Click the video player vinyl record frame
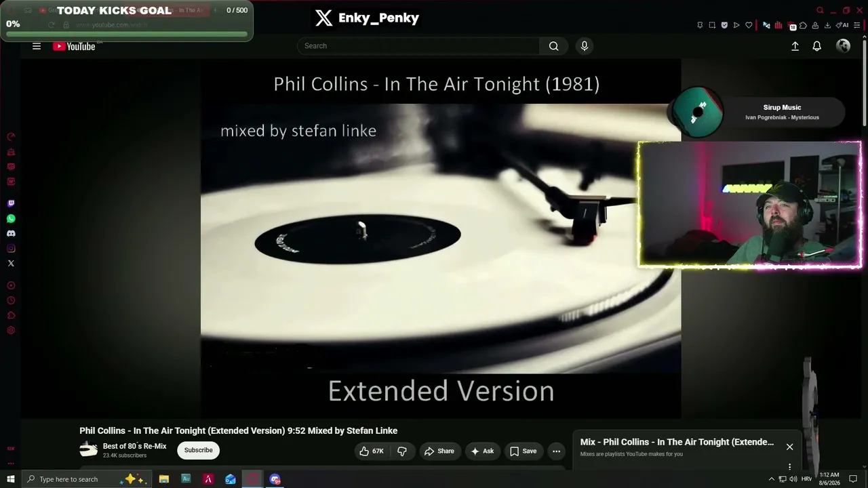The width and height of the screenshot is (868, 488). (441, 239)
